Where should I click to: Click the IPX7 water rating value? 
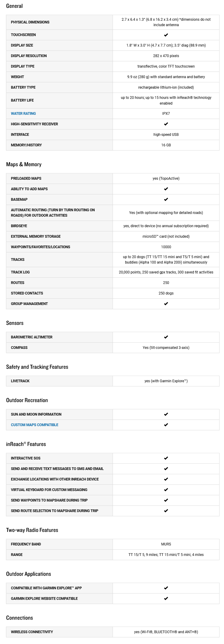point(166,114)
